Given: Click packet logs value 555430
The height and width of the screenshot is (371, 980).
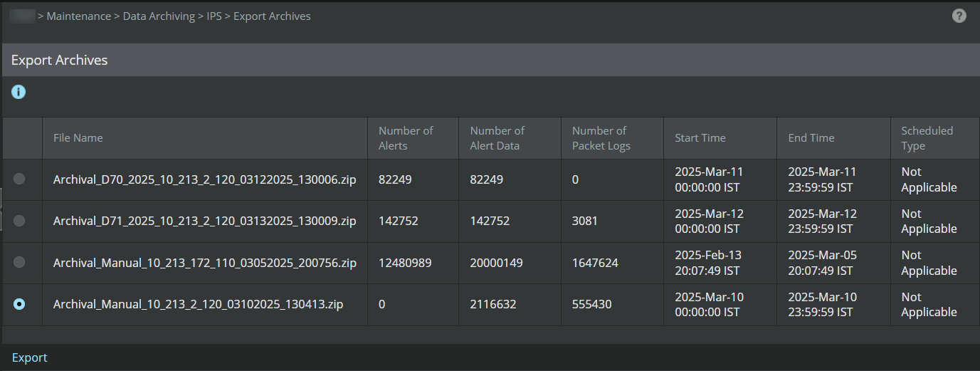Looking at the screenshot, I should [592, 304].
